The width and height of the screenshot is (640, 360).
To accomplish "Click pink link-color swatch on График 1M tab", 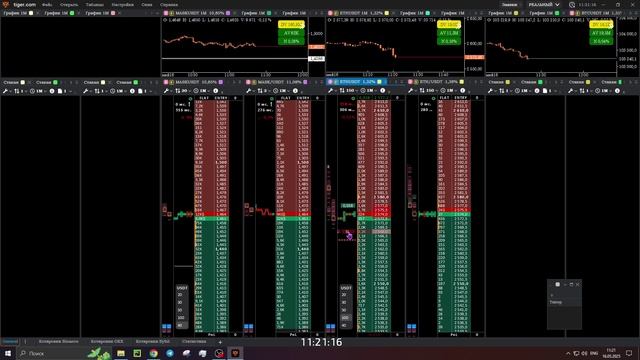I will (113, 13).
